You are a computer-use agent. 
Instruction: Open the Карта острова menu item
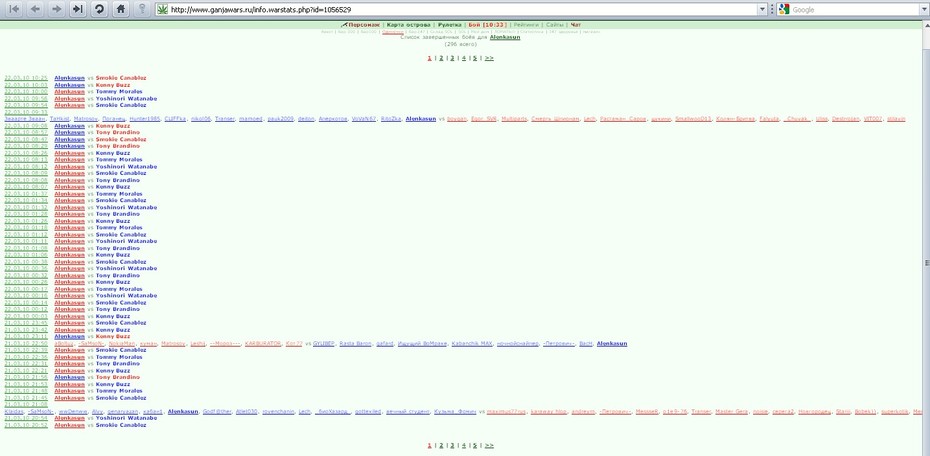[x=409, y=25]
